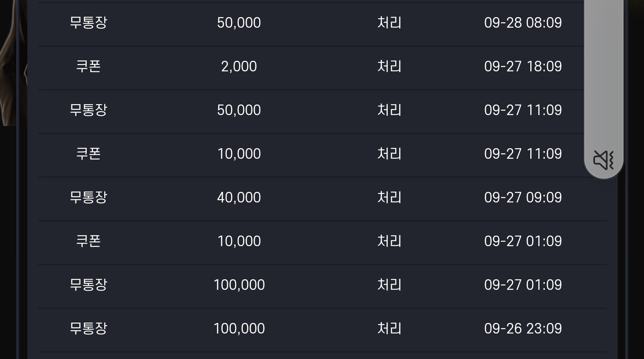Click the 10,000 coupon amount dated 09-27 11:09
The height and width of the screenshot is (359, 644).
click(x=239, y=154)
